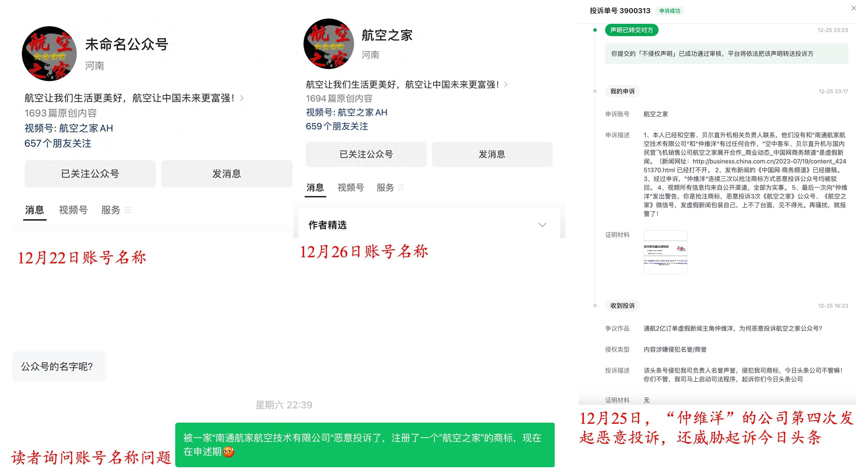Screen dimensions: 868x476
Task: Select 视频号 tab on 未命名公众号 profile
Action: pos(73,210)
